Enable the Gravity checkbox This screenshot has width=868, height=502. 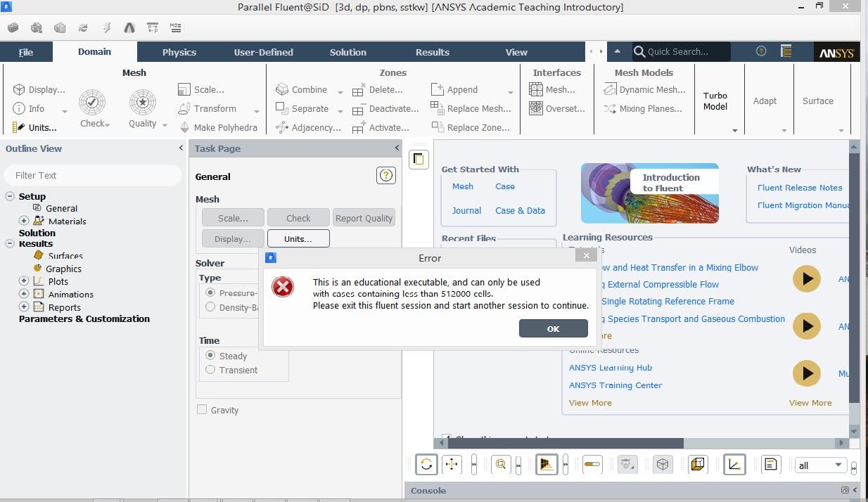tap(202, 410)
